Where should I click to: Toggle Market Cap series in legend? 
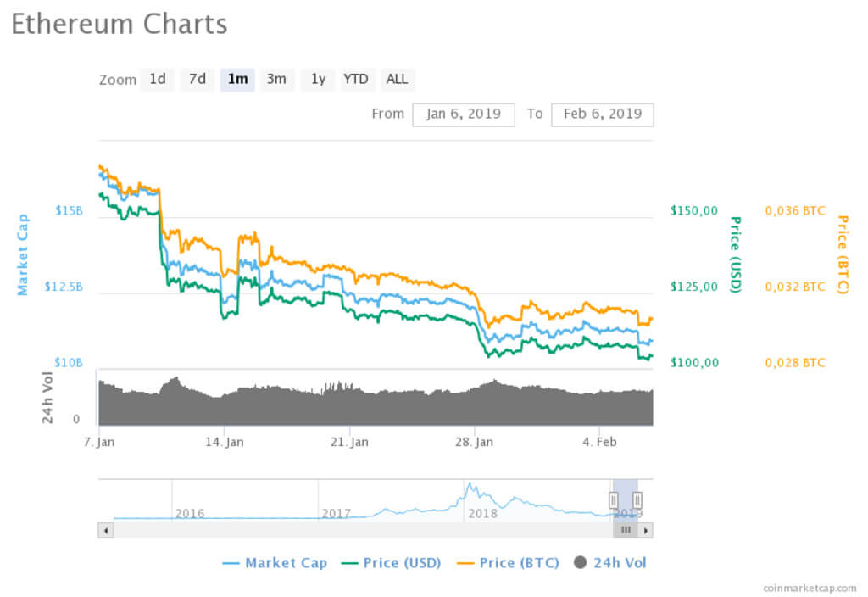click(275, 562)
